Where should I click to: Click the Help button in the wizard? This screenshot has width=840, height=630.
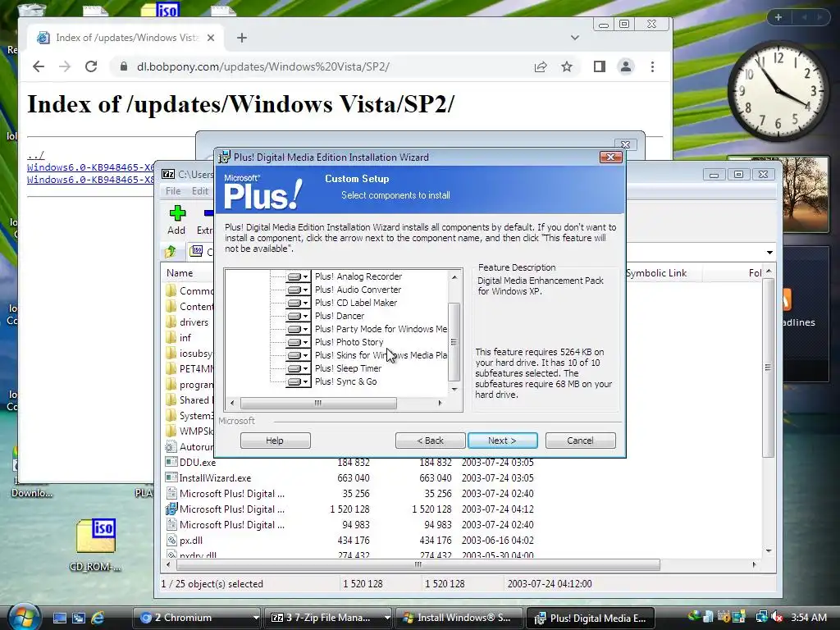point(275,441)
